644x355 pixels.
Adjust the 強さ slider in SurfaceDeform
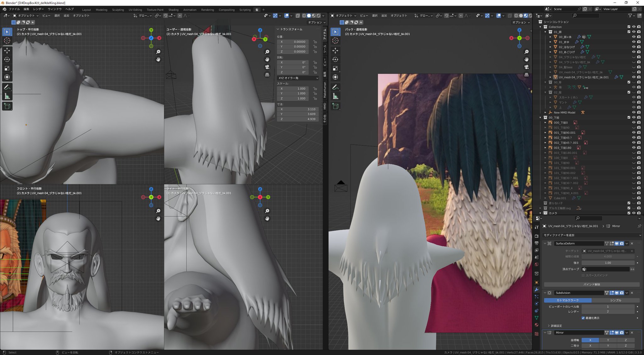coord(608,263)
